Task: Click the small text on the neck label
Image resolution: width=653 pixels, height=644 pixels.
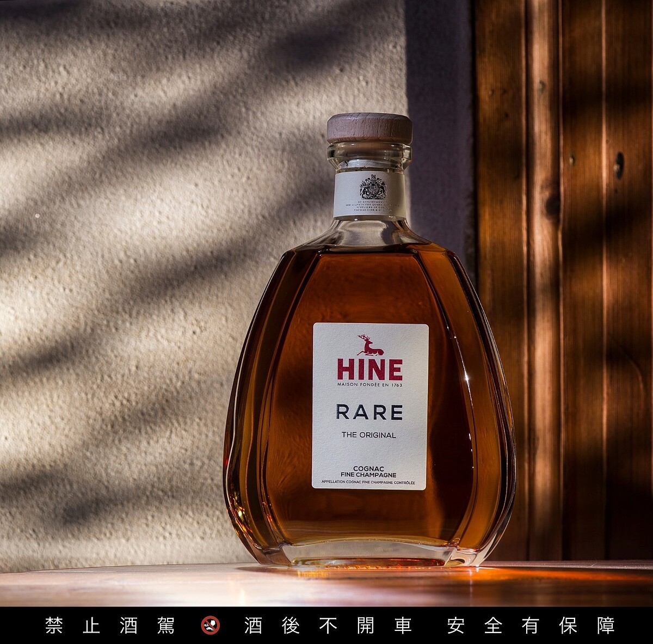Action: coord(370,207)
